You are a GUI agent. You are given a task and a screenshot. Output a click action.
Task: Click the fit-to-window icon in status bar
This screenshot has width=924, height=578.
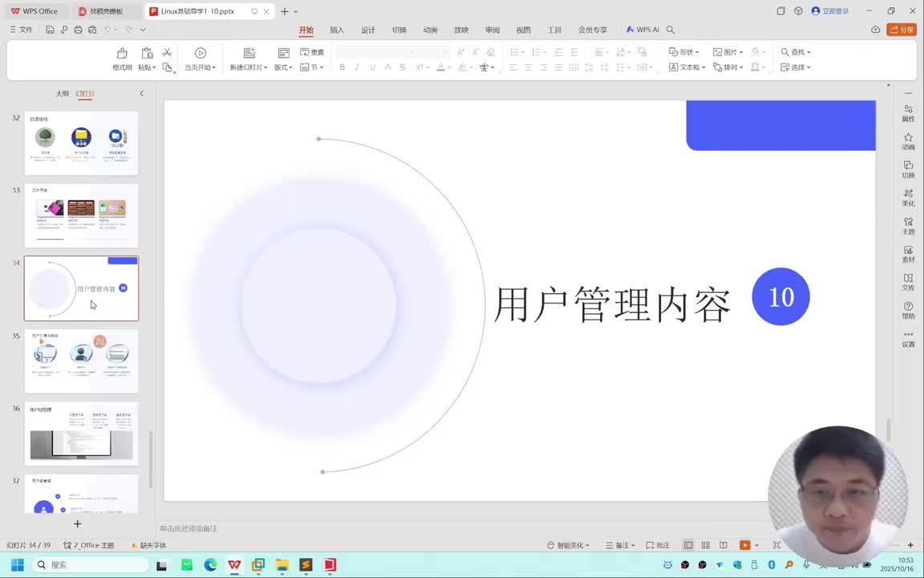[x=776, y=545]
